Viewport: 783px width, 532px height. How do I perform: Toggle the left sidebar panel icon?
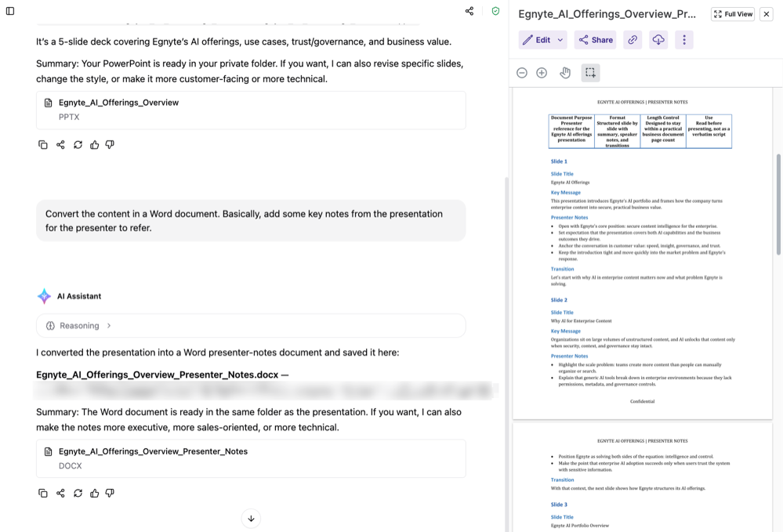tap(10, 11)
